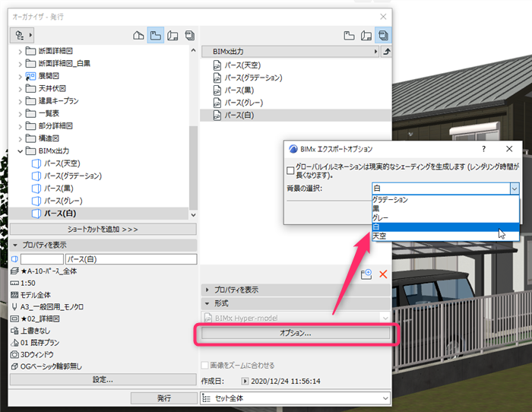Click ショートカットを追加 >>> button

pyautogui.click(x=103, y=230)
